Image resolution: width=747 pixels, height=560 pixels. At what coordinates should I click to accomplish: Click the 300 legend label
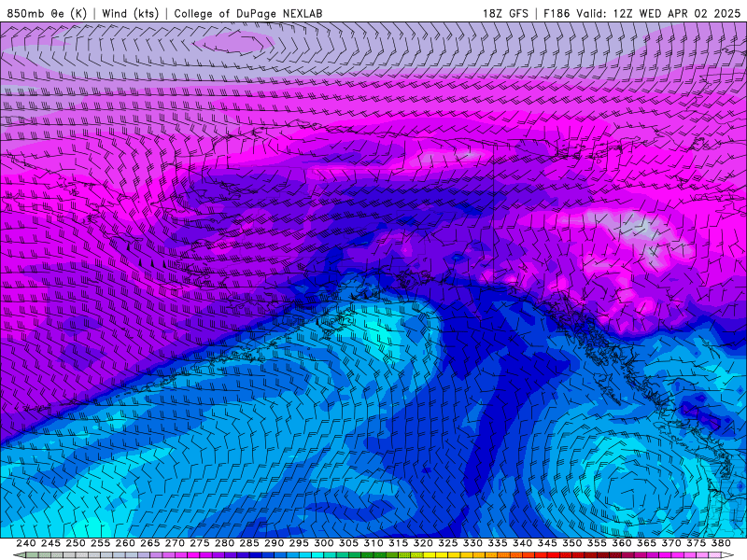323,543
